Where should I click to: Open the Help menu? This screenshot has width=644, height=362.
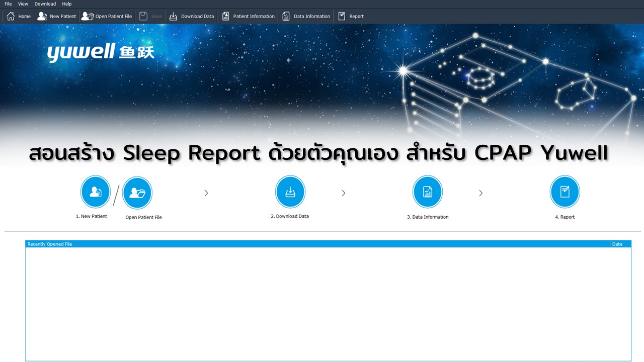click(x=67, y=4)
